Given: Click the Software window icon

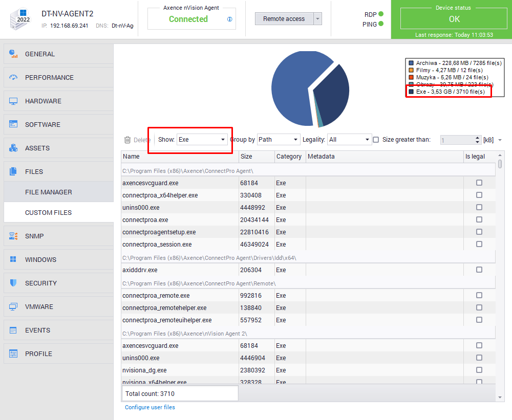Looking at the screenshot, I should point(13,124).
